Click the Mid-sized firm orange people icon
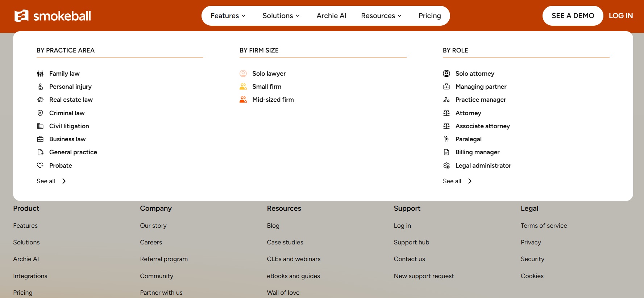Screen dimensions: 644x298 coord(243,100)
